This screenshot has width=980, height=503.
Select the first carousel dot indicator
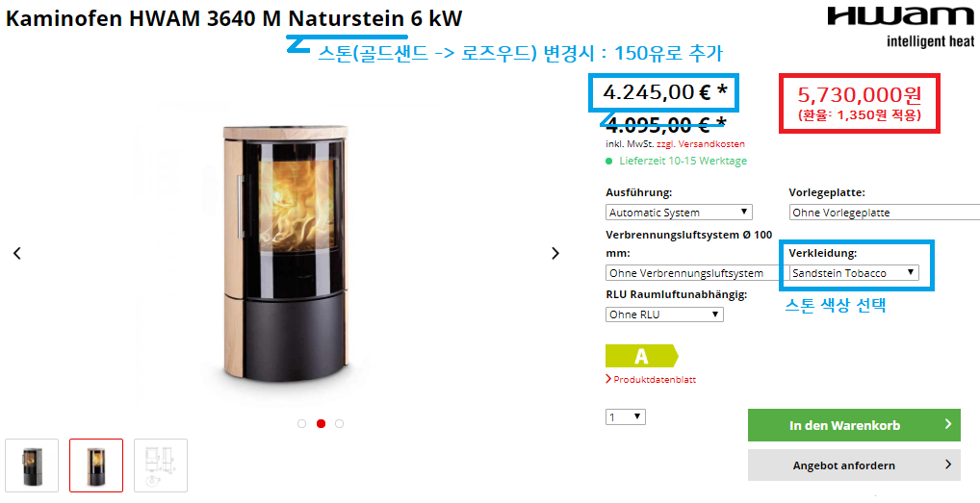(302, 424)
